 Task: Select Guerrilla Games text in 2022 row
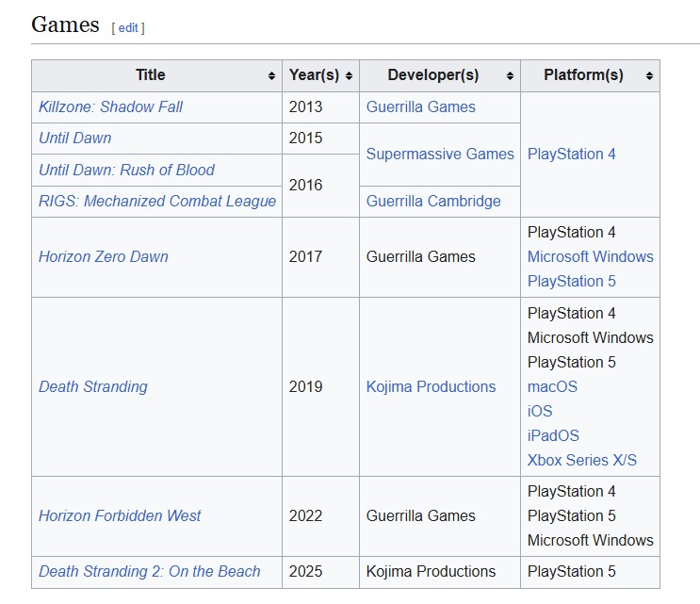coord(420,516)
